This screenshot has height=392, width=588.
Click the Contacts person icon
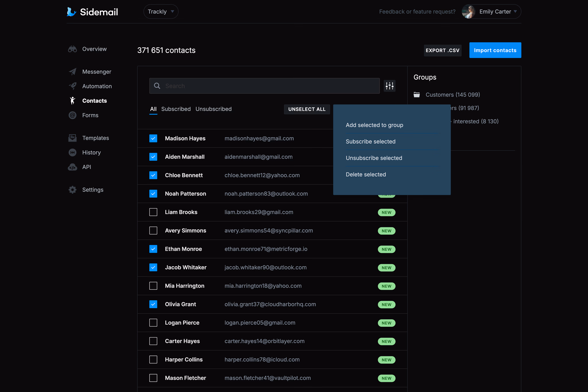pyautogui.click(x=72, y=101)
